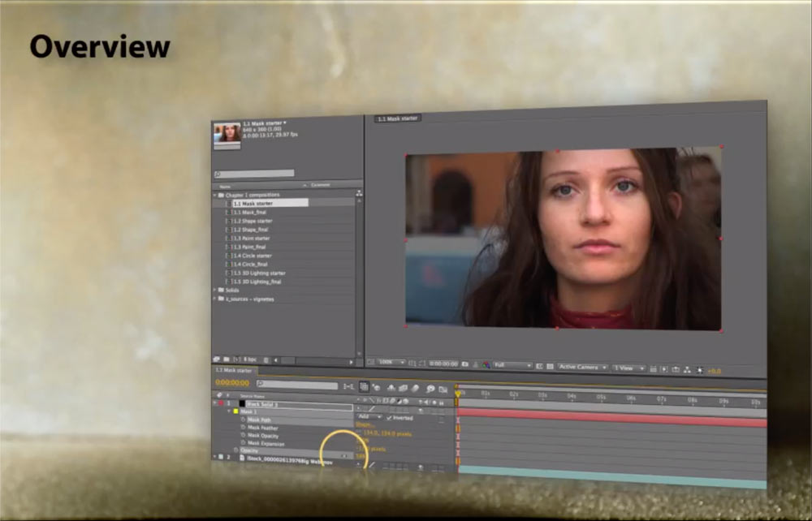Toggle the pixel aspect ratio correction icon
Screen dimensions: 812x521
coord(653,369)
